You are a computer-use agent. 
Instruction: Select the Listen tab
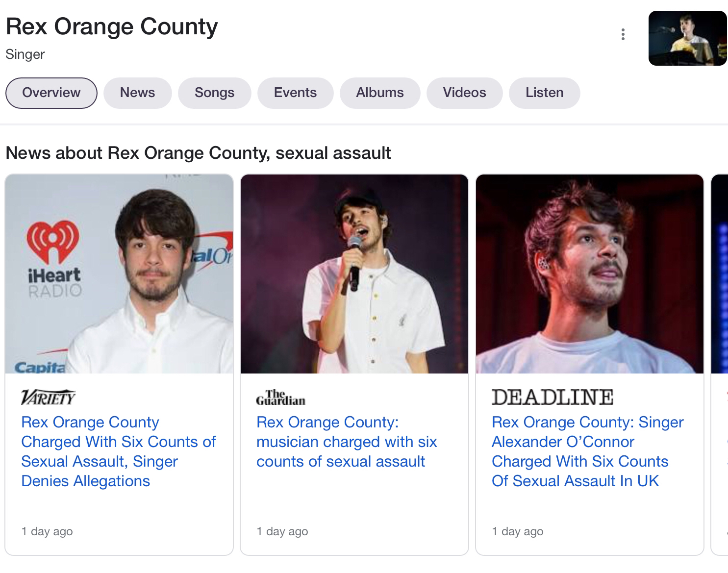[x=544, y=93]
